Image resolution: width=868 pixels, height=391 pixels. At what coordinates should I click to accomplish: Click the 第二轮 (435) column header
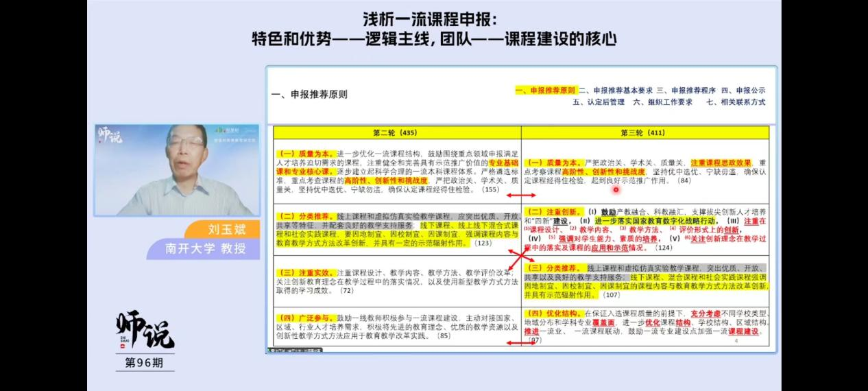[395, 132]
